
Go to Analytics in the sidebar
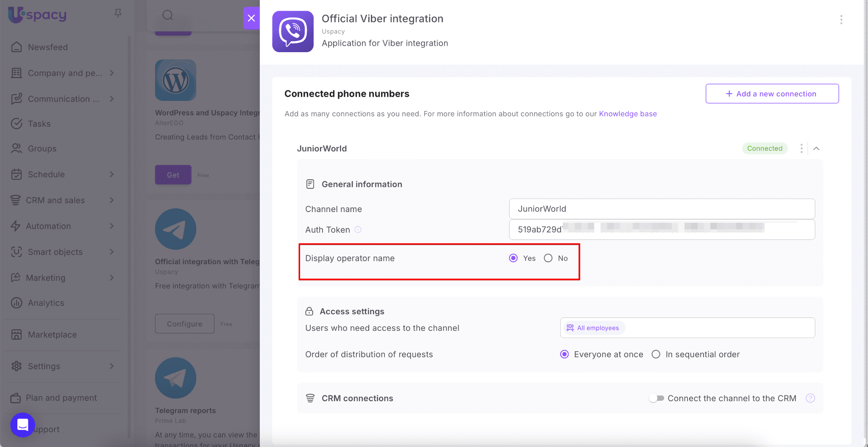[46, 303]
